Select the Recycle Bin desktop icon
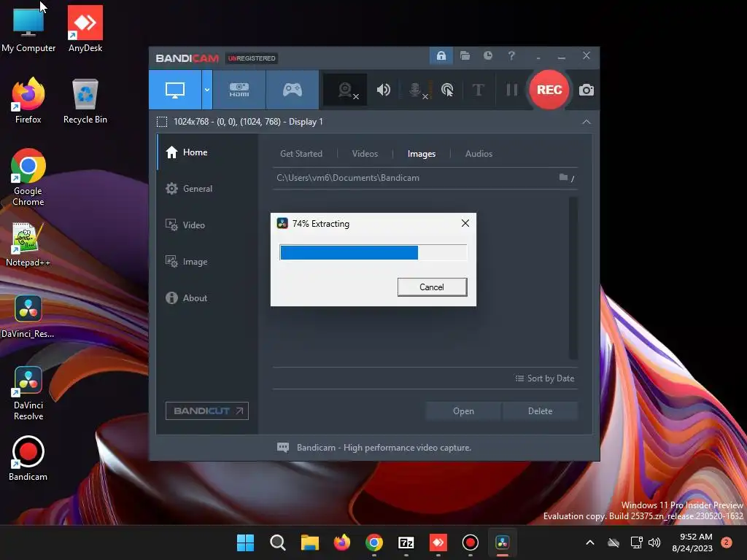This screenshot has height=560, width=747. (x=85, y=101)
